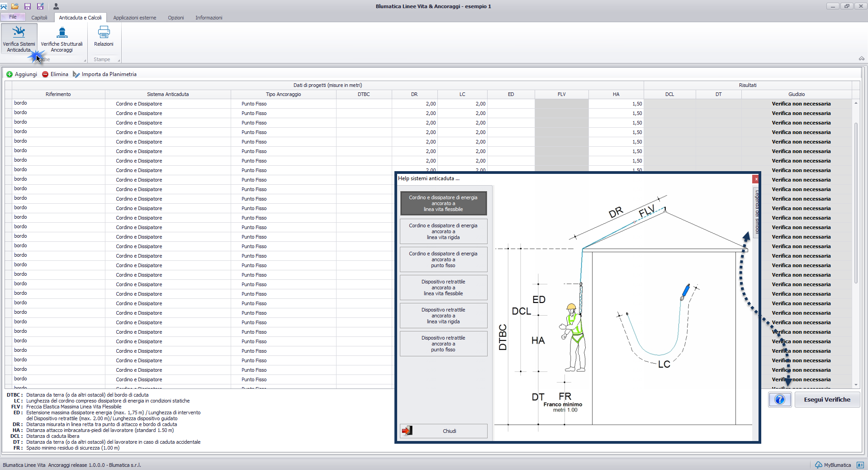This screenshot has width=868, height=470.
Task: Open the Verifica Sistemi Anticaduta tool
Action: tap(19, 38)
